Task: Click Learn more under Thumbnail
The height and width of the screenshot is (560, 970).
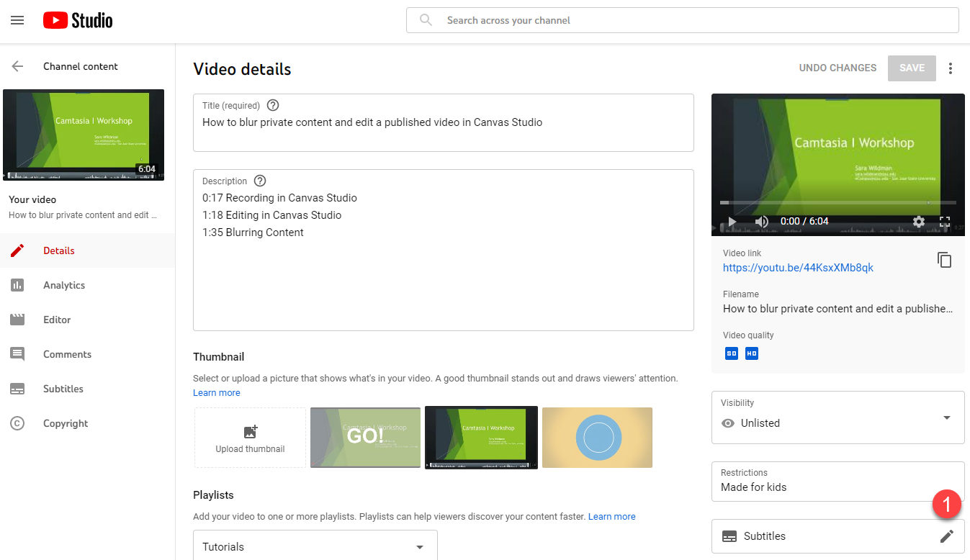Action: 217,393
